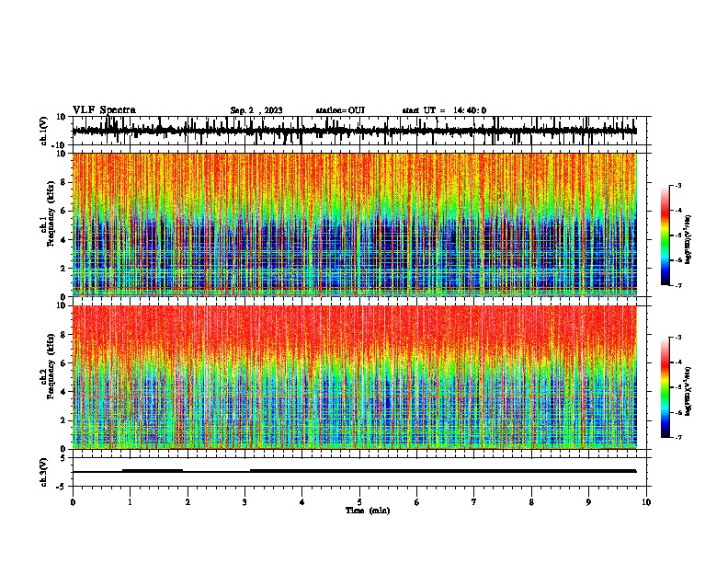
Task: Click the '-7' label on ch.1 color bar
Action: tap(677, 285)
